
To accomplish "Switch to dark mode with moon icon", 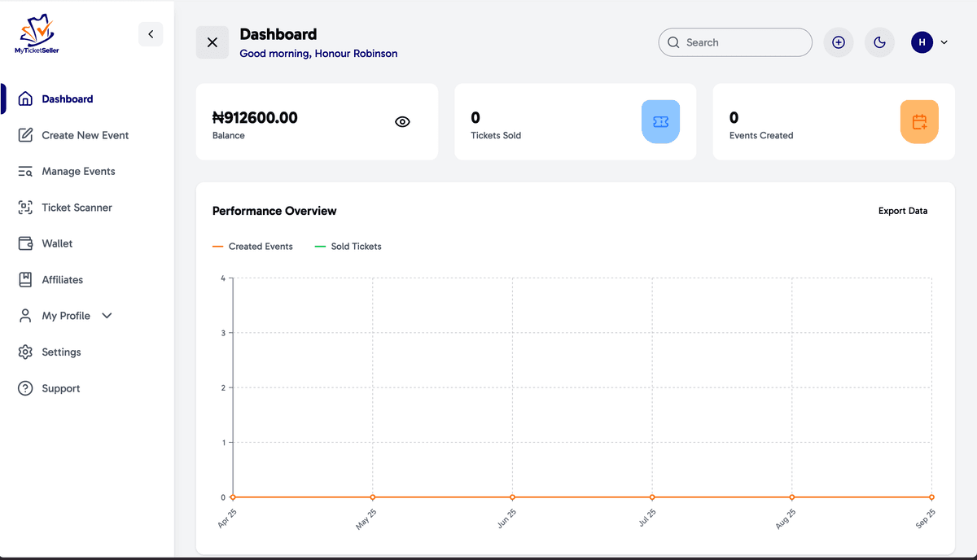I will (x=879, y=42).
